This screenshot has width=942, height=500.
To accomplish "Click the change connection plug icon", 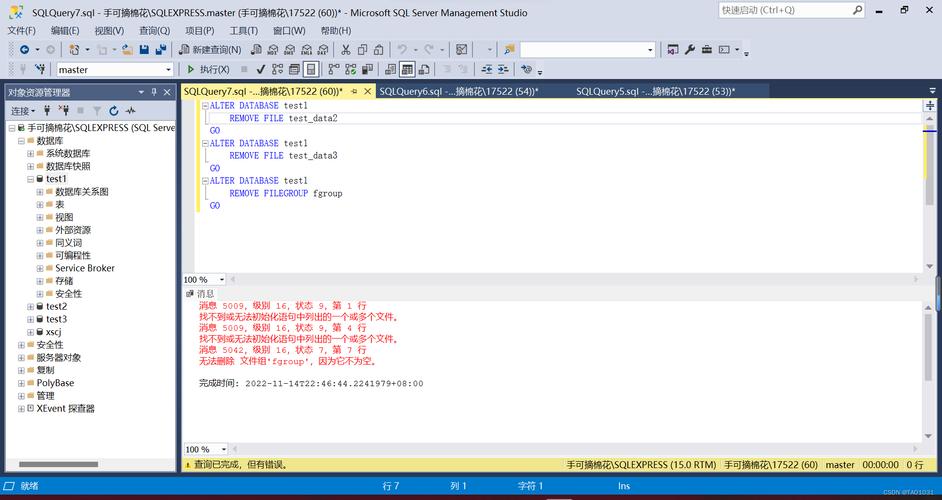I will [x=40, y=70].
